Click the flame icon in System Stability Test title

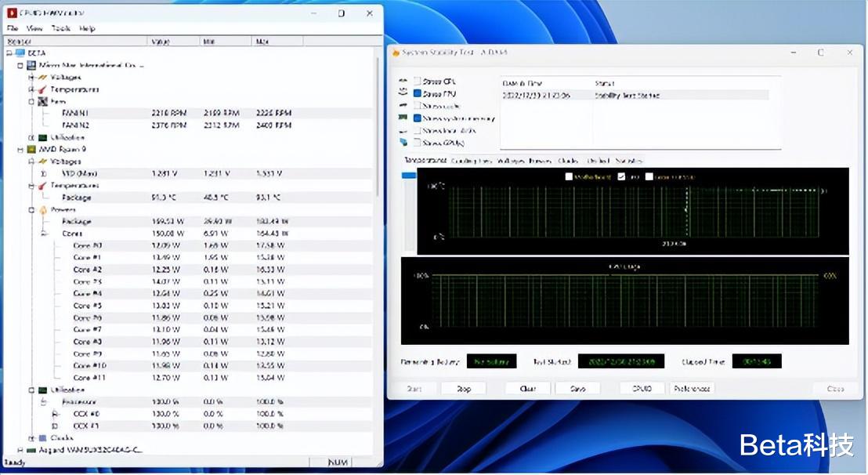click(395, 53)
